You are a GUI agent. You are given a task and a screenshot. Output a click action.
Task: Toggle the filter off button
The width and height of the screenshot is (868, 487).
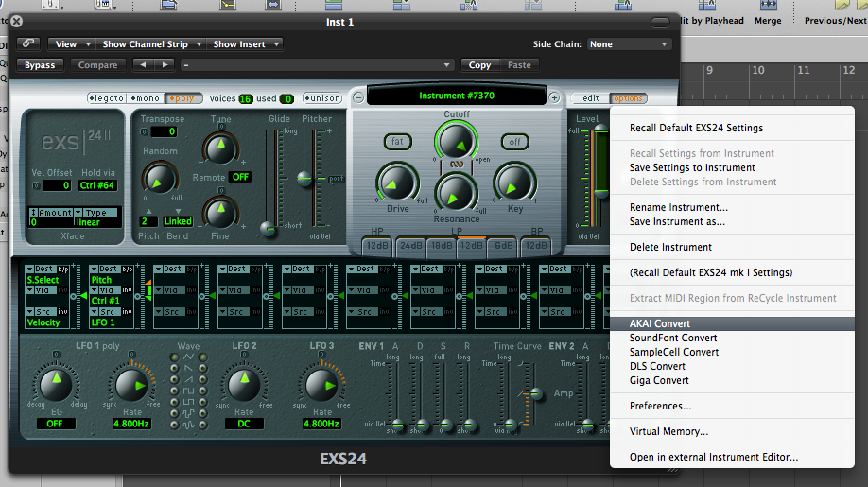pos(515,142)
